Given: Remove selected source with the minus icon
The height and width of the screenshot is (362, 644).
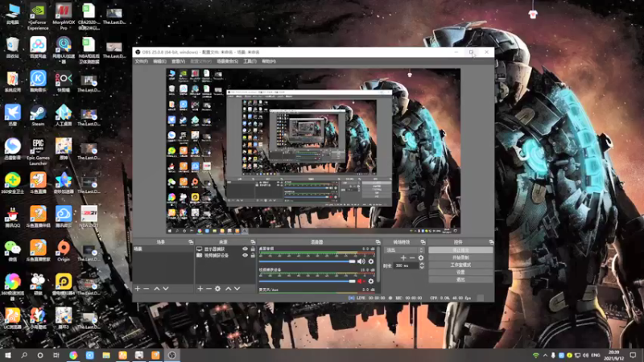Looking at the screenshot, I should [x=208, y=289].
